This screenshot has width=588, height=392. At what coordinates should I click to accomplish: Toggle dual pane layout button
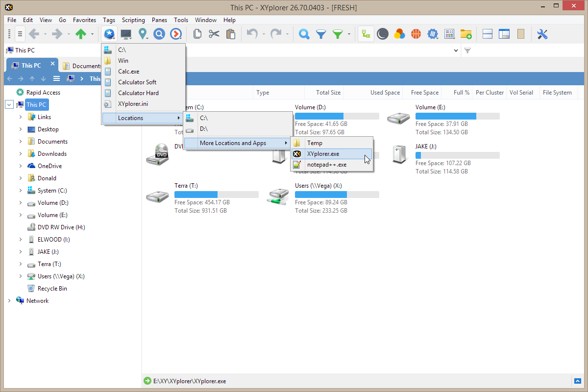pos(488,34)
